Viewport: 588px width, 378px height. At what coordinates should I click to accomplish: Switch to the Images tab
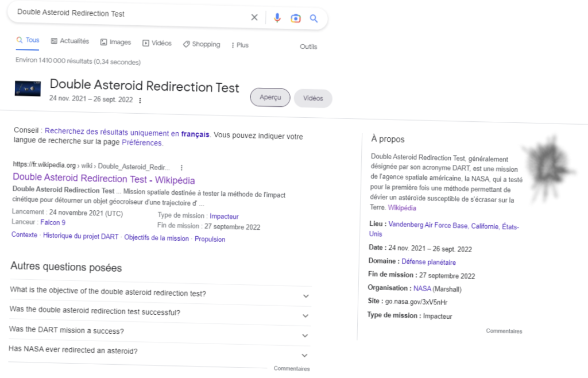tap(115, 42)
